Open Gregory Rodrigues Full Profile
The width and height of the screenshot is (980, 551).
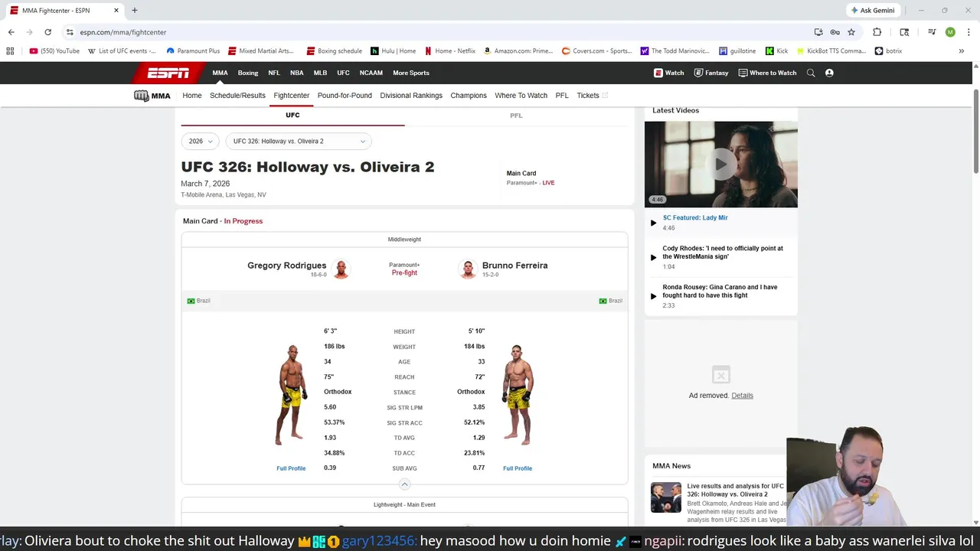pos(291,468)
